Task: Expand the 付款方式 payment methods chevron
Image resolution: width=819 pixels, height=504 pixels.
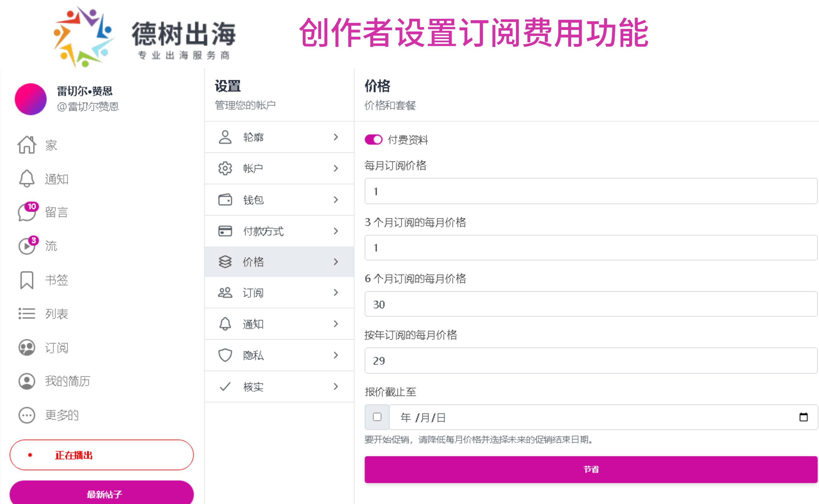Action: click(336, 231)
